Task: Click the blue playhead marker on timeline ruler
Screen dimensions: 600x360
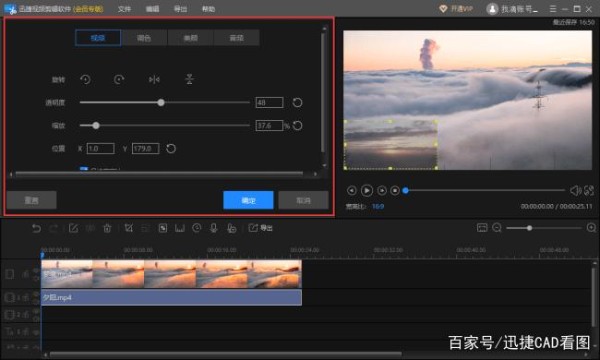Action: click(x=42, y=255)
